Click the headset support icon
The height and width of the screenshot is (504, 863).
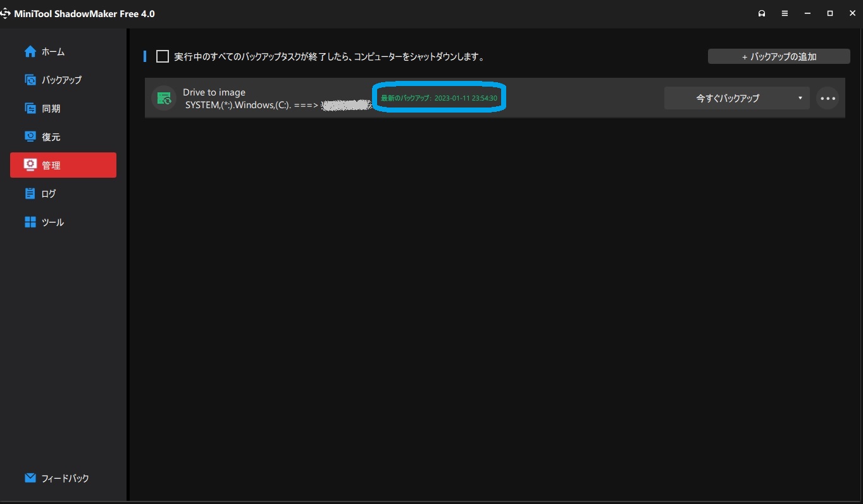click(762, 13)
